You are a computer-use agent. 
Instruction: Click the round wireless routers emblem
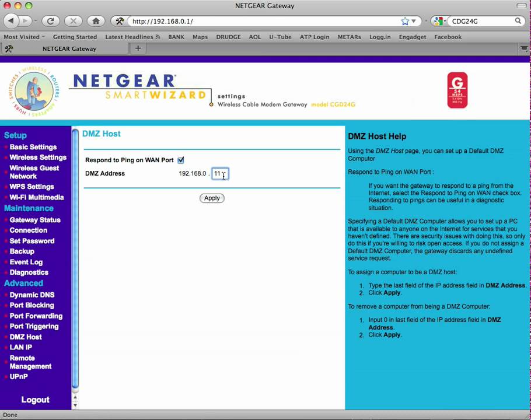[x=34, y=92]
